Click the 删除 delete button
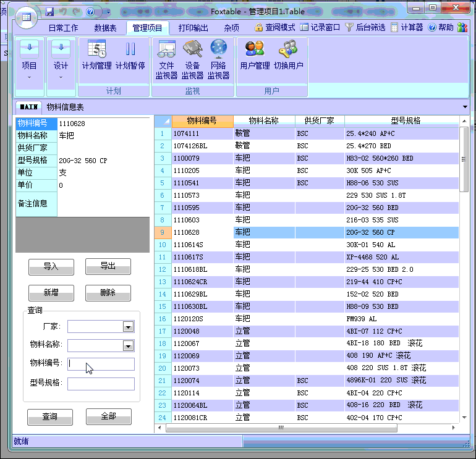Viewport: 476px width, 459px height. (x=108, y=293)
